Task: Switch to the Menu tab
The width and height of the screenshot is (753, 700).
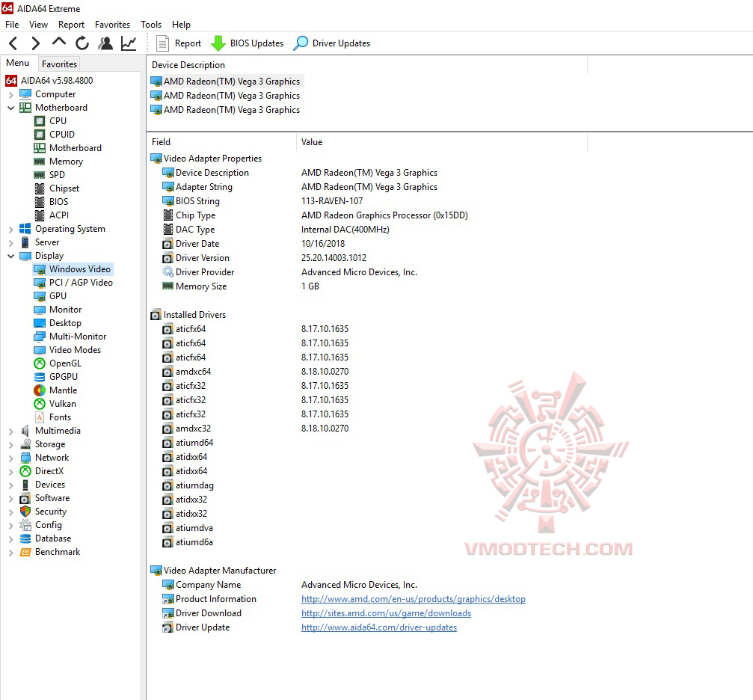Action: (x=18, y=63)
